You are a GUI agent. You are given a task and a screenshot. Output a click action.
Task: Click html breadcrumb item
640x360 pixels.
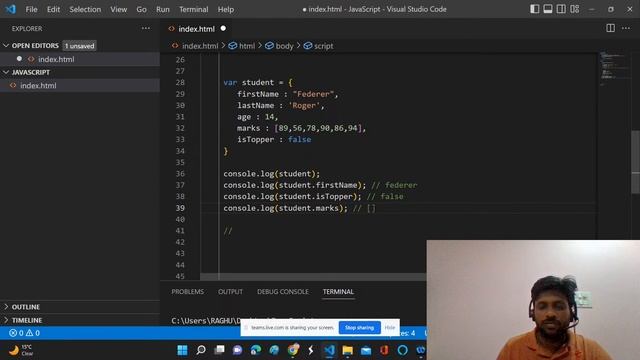(x=242, y=46)
